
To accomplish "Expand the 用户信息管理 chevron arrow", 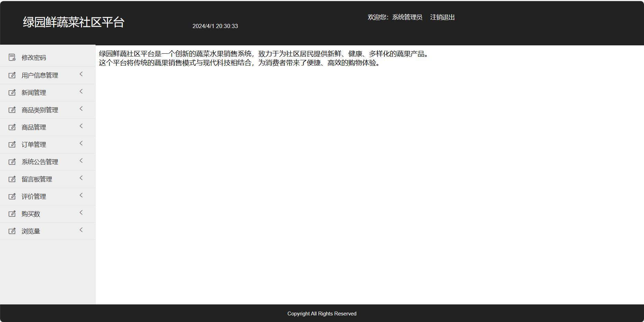I will (x=81, y=74).
